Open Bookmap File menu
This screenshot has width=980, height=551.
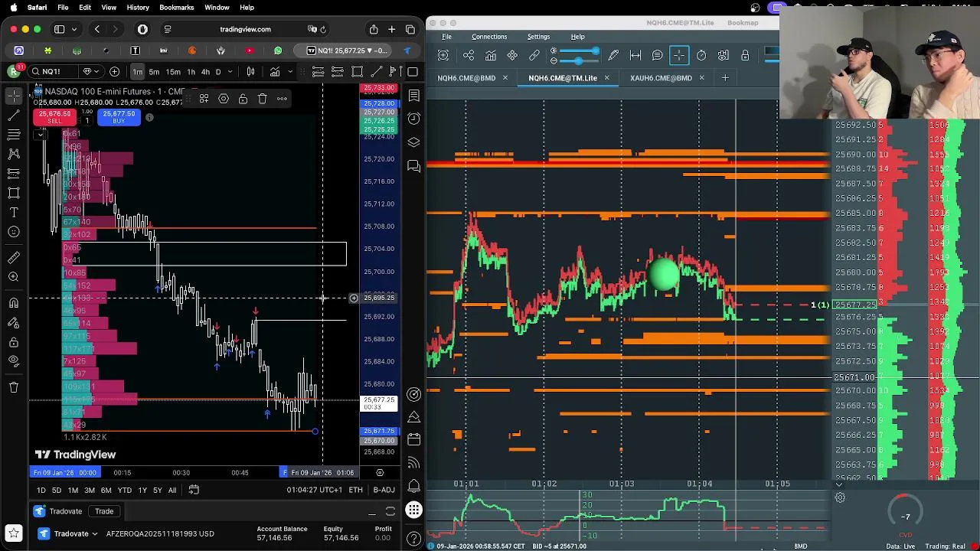click(x=446, y=37)
